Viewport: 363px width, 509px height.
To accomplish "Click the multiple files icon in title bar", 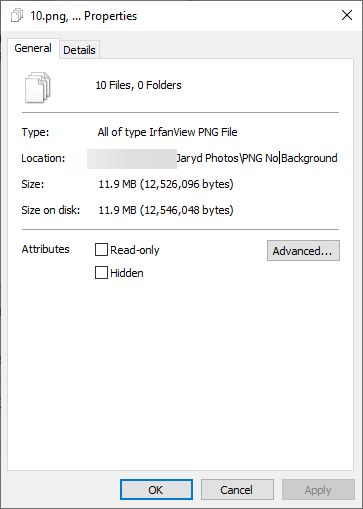I will [17, 16].
